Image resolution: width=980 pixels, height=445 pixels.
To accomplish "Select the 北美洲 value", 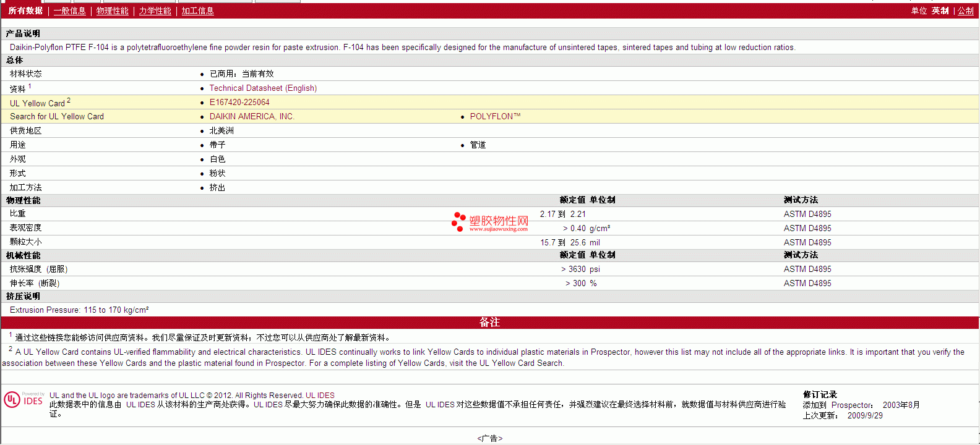I will (221, 131).
